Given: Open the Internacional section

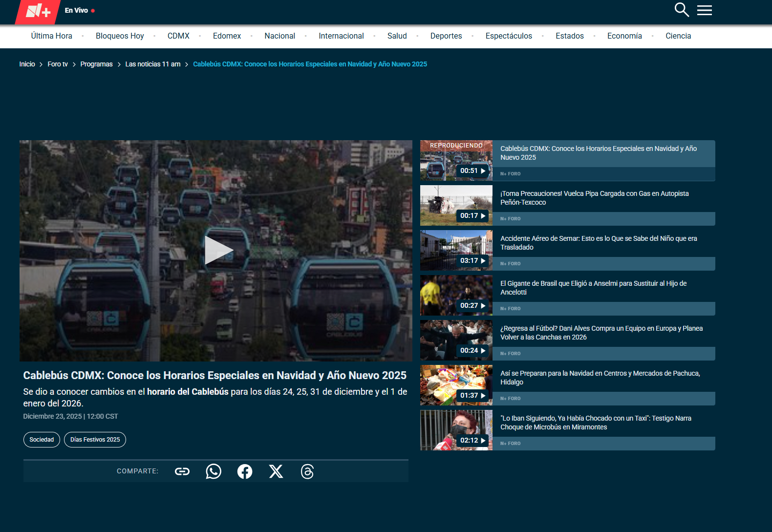Looking at the screenshot, I should 341,36.
